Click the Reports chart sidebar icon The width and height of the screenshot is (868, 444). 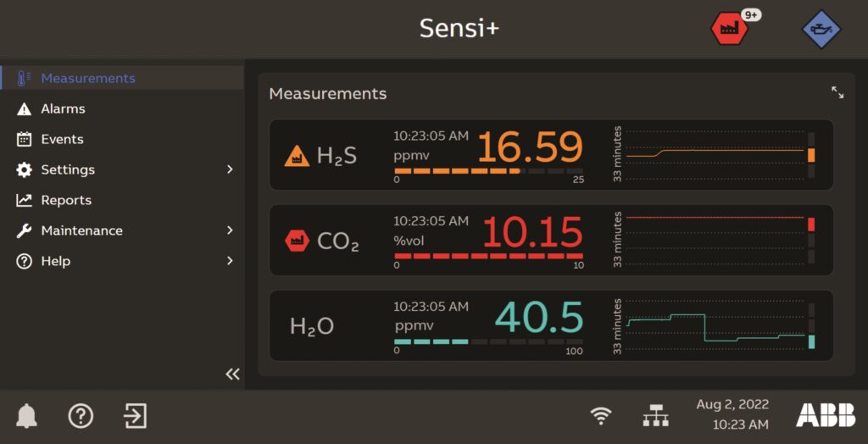pos(24,200)
